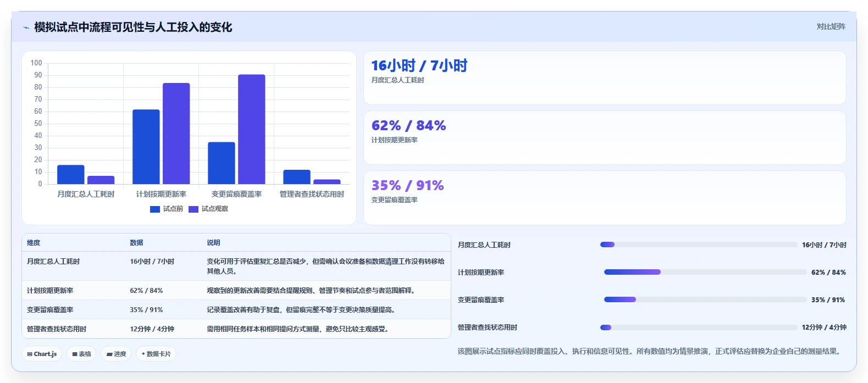Toggle the 试点观察 legend swatch
This screenshot has width=868, height=383.
pyautogui.click(x=193, y=209)
